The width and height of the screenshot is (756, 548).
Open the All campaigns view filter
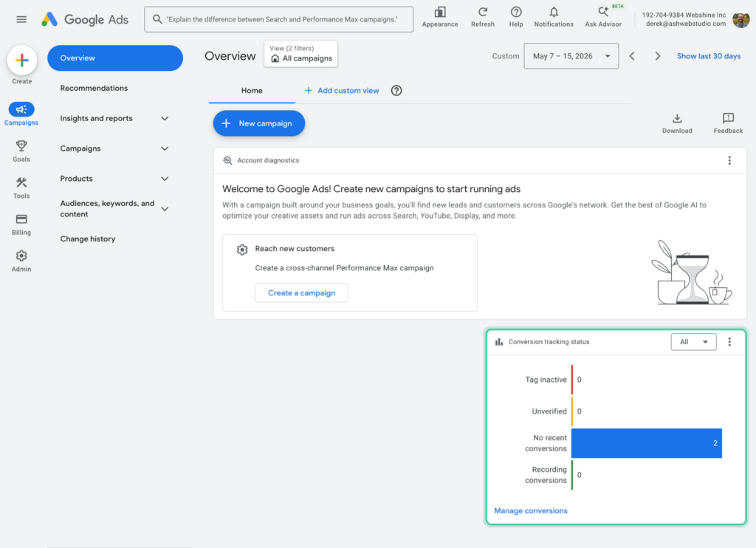tap(301, 54)
